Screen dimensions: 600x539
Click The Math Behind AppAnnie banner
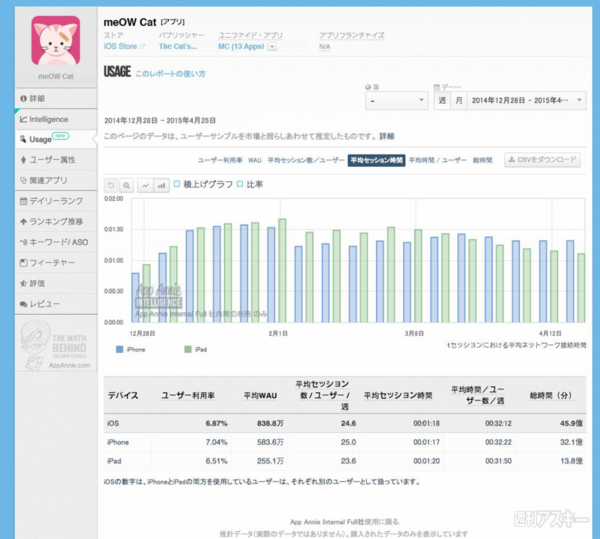coord(56,344)
